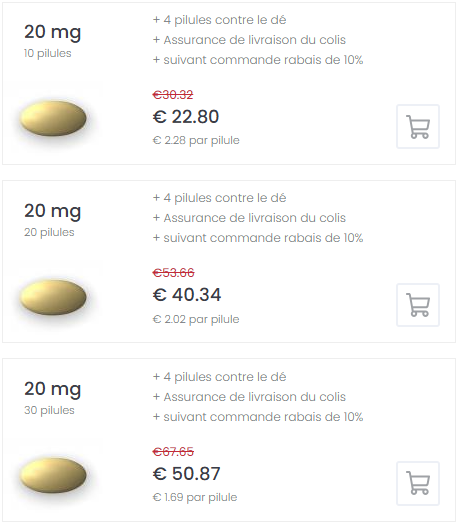Add the 10 pilules pack to cart
The height and width of the screenshot is (524, 457).
pyautogui.click(x=418, y=126)
